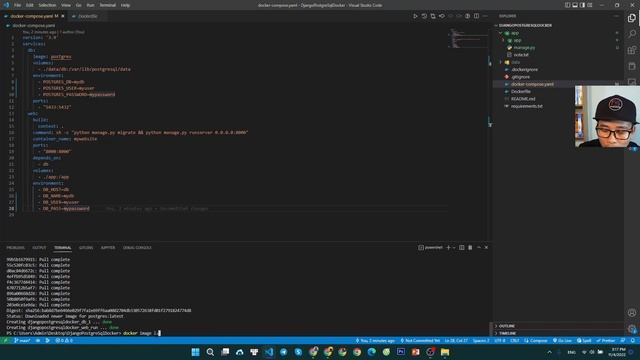Screen dimensions: 640x360
Task: Click errors and warnings count in status bar
Action: [64, 340]
